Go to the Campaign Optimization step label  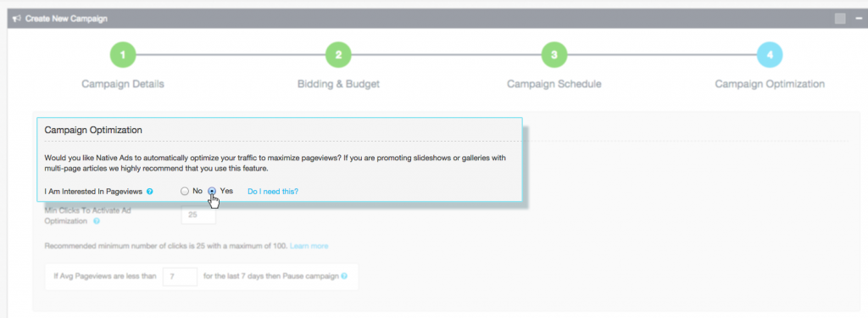(x=770, y=84)
